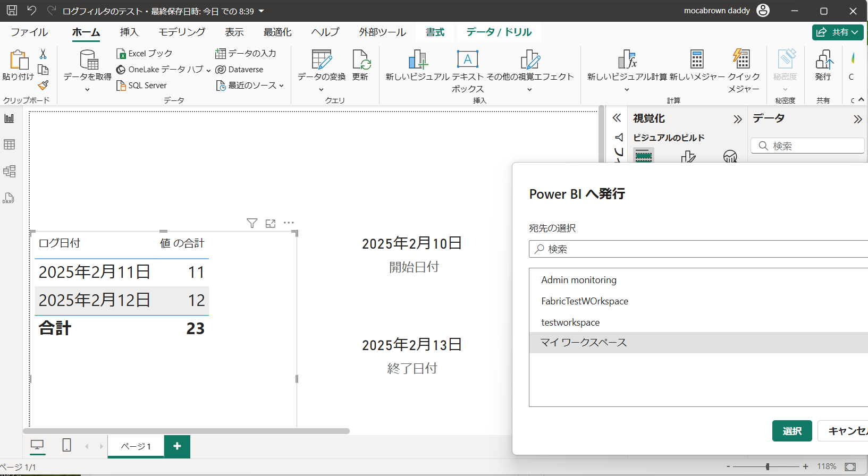Switch to 挿入 tab
The width and height of the screenshot is (868, 476).
pos(129,32)
